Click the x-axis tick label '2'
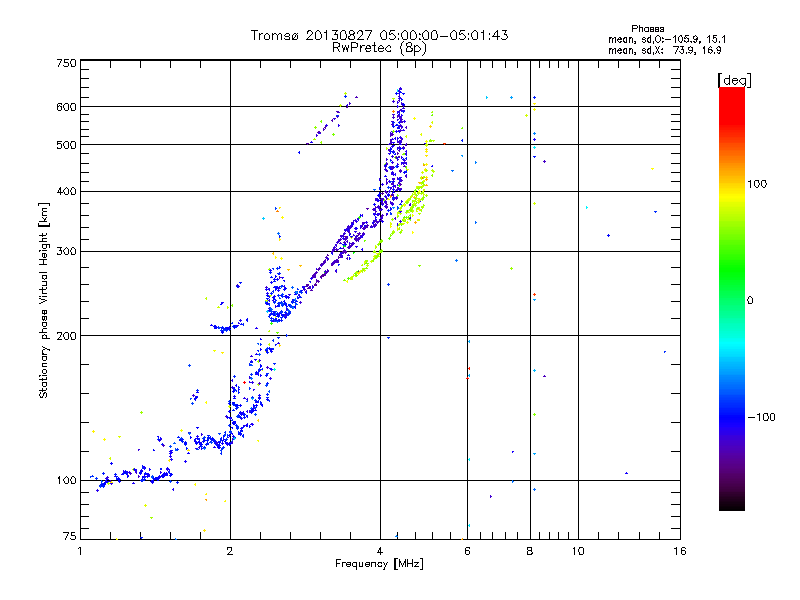The width and height of the screenshot is (800, 600). pyautogui.click(x=230, y=551)
